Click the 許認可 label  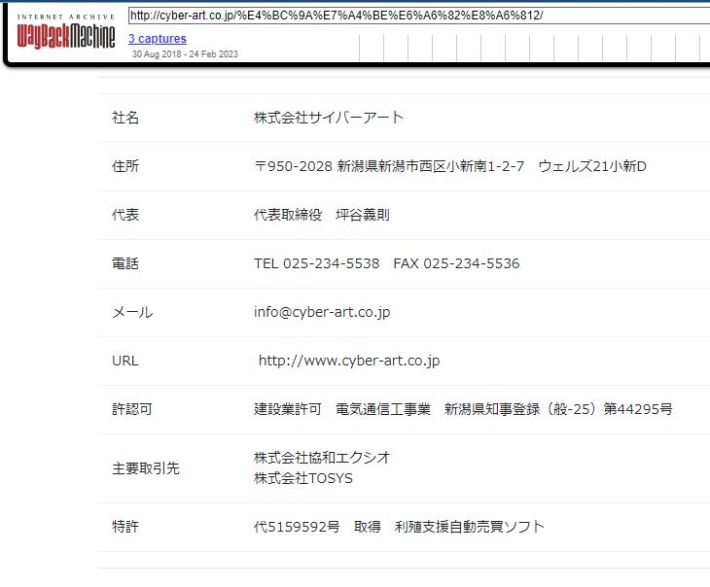coord(132,409)
